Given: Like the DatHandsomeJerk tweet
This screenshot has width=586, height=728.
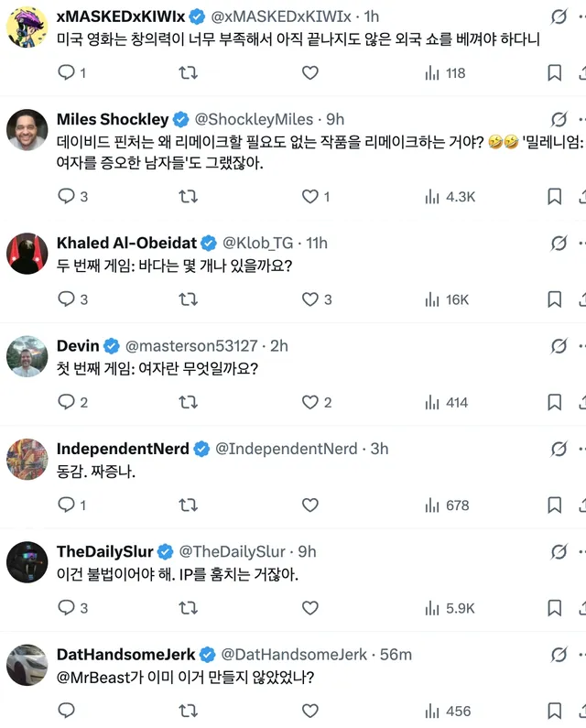Looking at the screenshot, I should [310, 711].
